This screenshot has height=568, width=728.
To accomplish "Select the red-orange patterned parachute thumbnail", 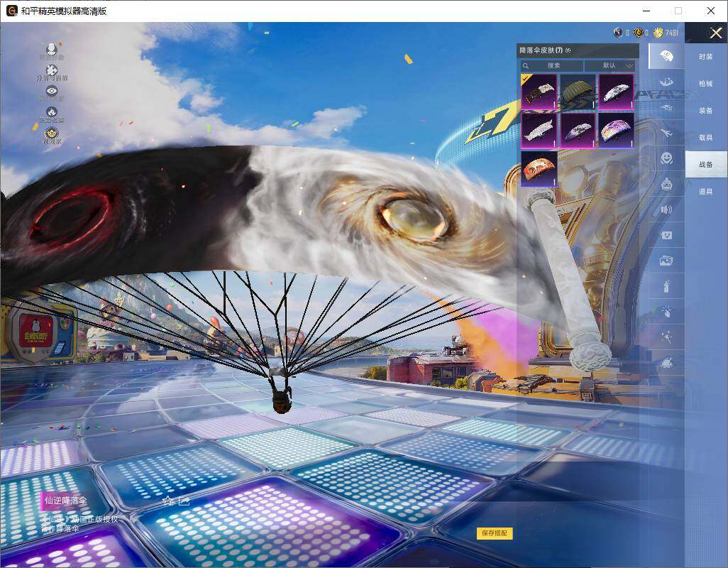I will (539, 169).
